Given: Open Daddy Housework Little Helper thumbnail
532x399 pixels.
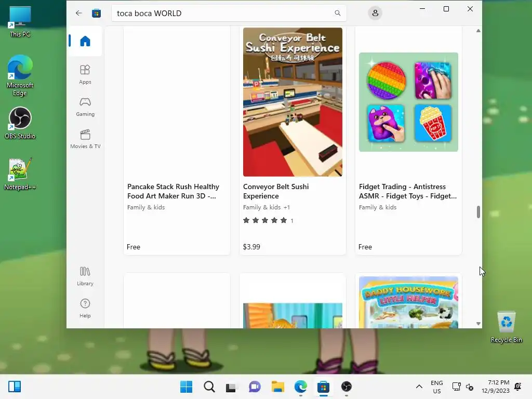Looking at the screenshot, I should 408,302.
